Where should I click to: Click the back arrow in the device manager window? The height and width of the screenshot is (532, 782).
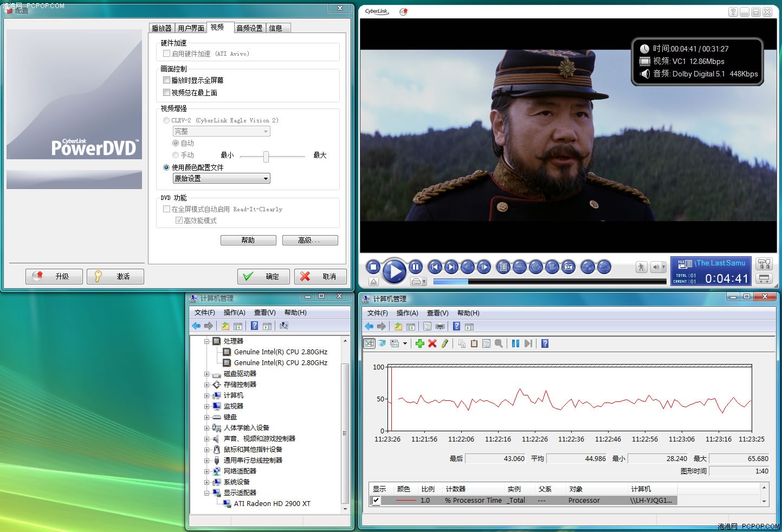pyautogui.click(x=196, y=326)
